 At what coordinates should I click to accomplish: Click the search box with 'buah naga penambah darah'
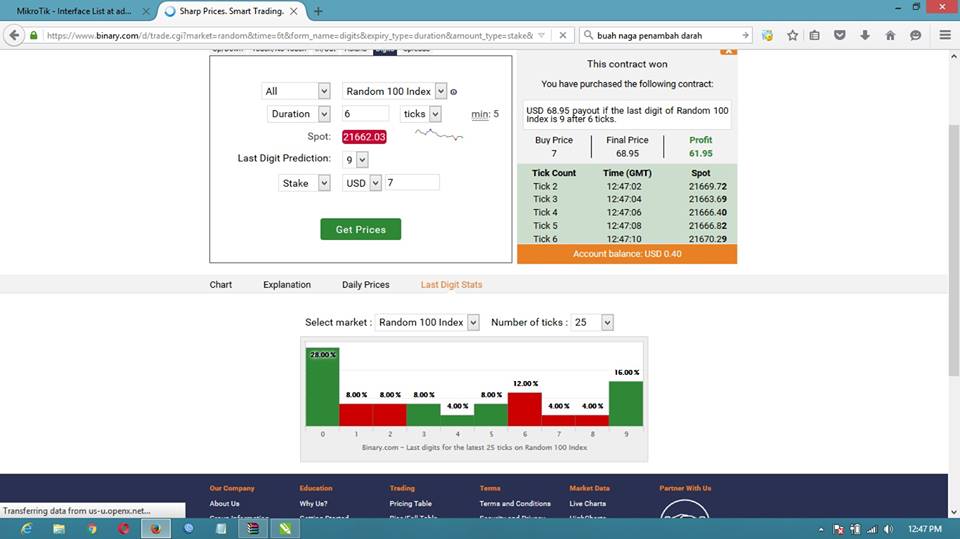click(667, 36)
